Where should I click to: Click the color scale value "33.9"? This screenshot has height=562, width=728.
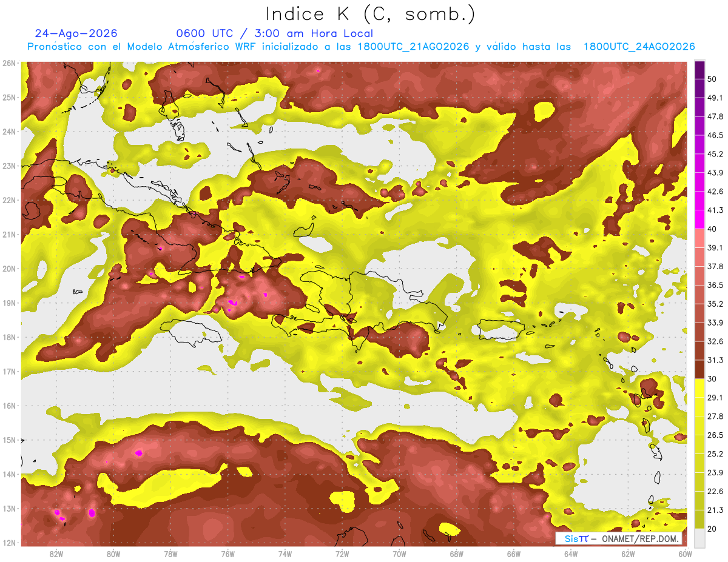(x=715, y=323)
